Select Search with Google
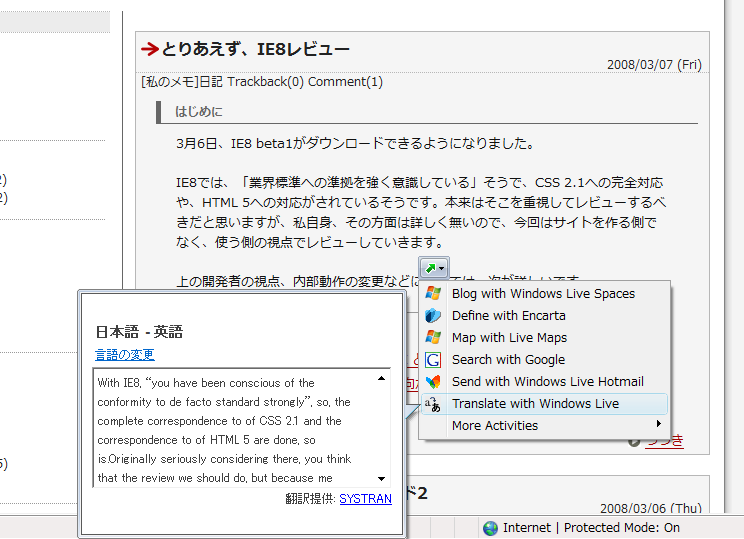This screenshot has width=744, height=539. pos(544,360)
